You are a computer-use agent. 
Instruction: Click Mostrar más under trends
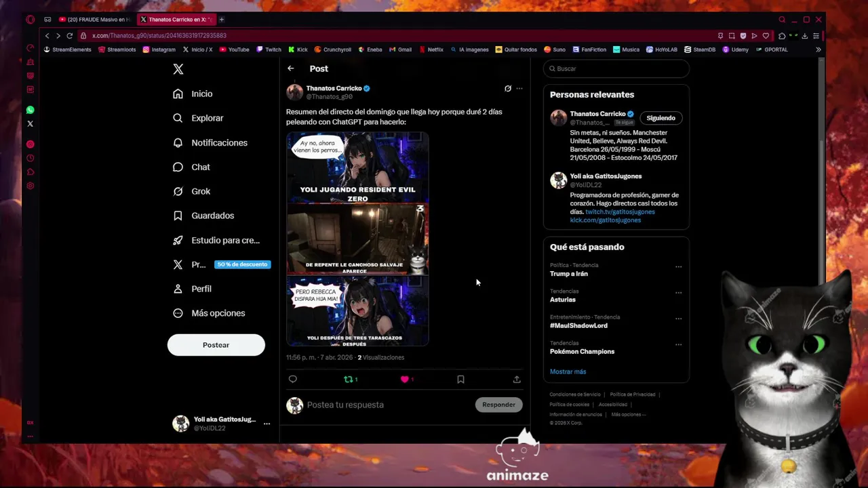tap(568, 371)
